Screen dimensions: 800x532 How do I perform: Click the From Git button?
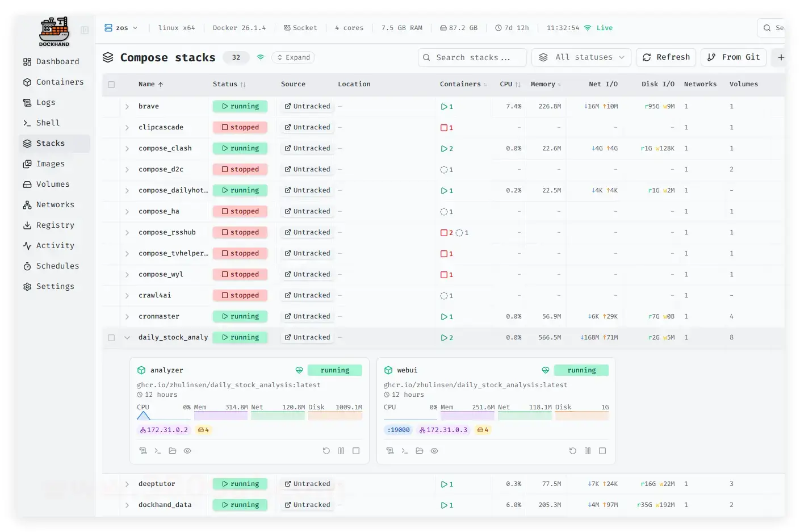tap(734, 57)
